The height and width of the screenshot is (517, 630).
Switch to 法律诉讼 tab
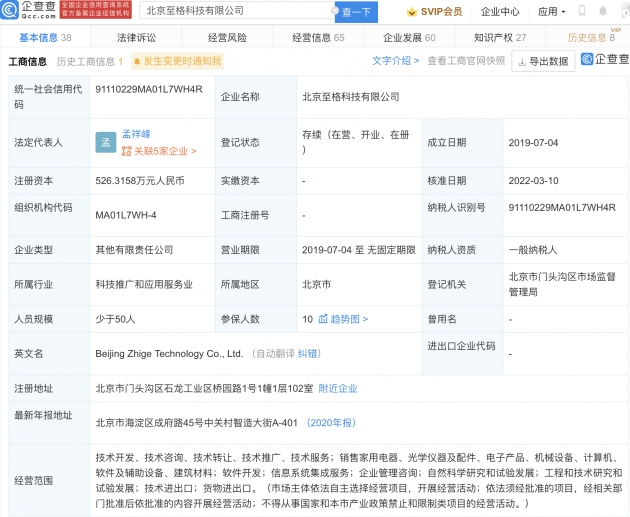click(x=136, y=37)
